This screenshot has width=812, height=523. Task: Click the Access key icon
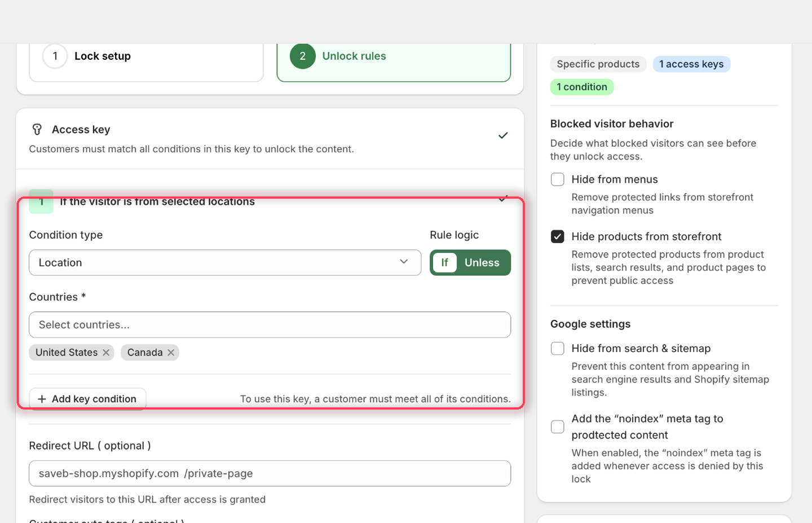[x=37, y=130]
